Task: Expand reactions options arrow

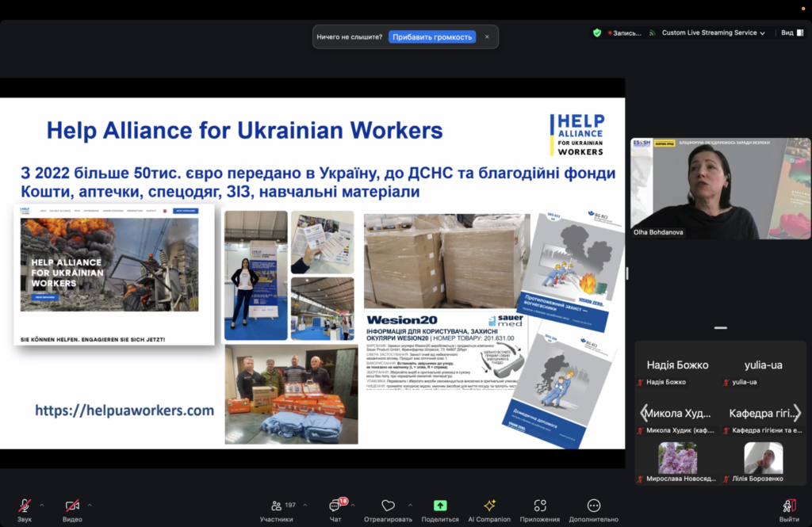Action: 410,506
